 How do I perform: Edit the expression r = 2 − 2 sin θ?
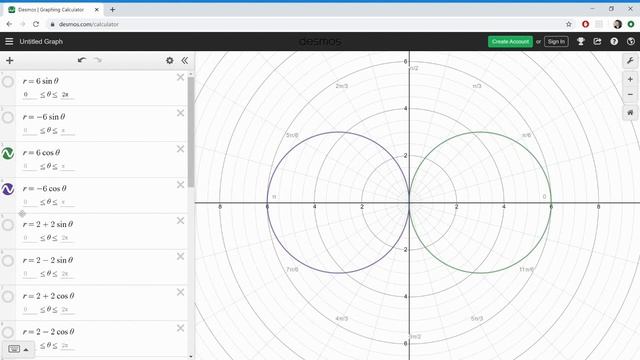(x=48, y=260)
